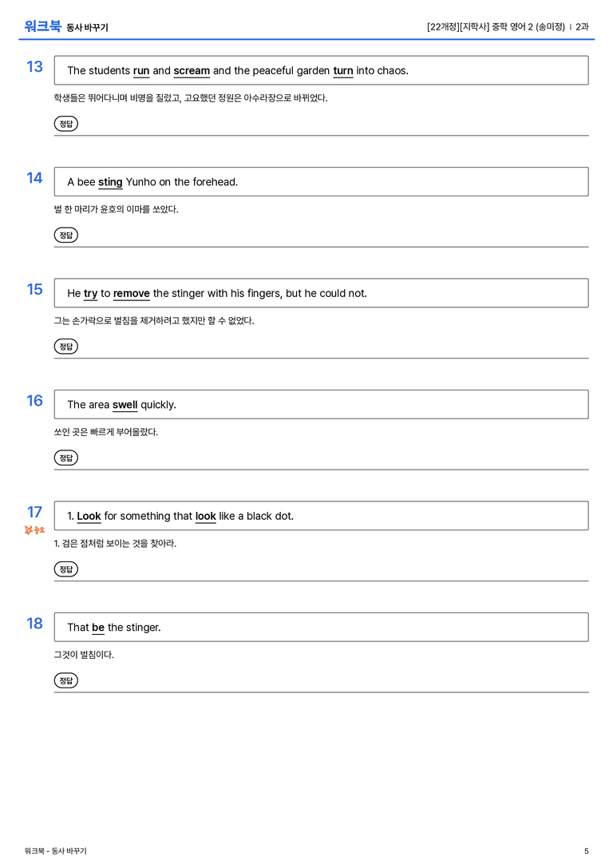The image size is (613, 868).
Task: Click the underlined word 'be' in question 18
Action: click(x=98, y=627)
